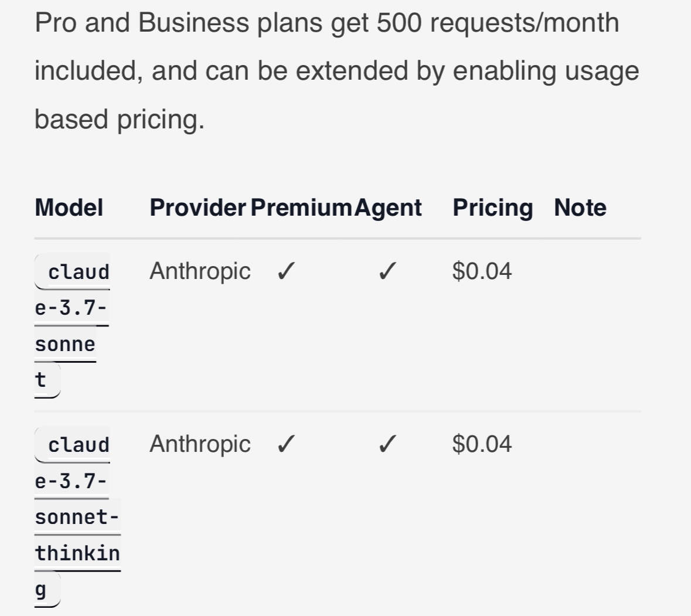Click Anthropic provider in the sonnet-thinking row
691x616 pixels.
click(200, 445)
